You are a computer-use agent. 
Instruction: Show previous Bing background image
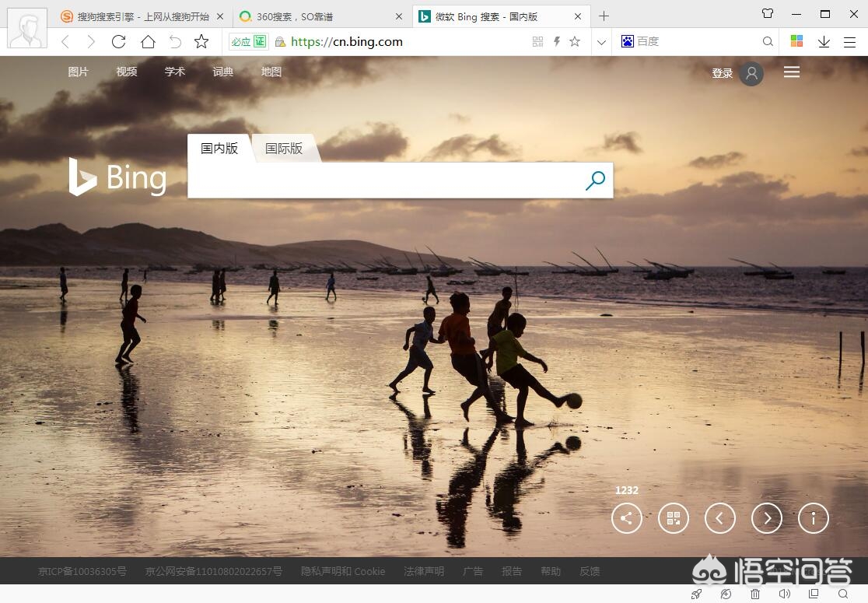click(720, 518)
